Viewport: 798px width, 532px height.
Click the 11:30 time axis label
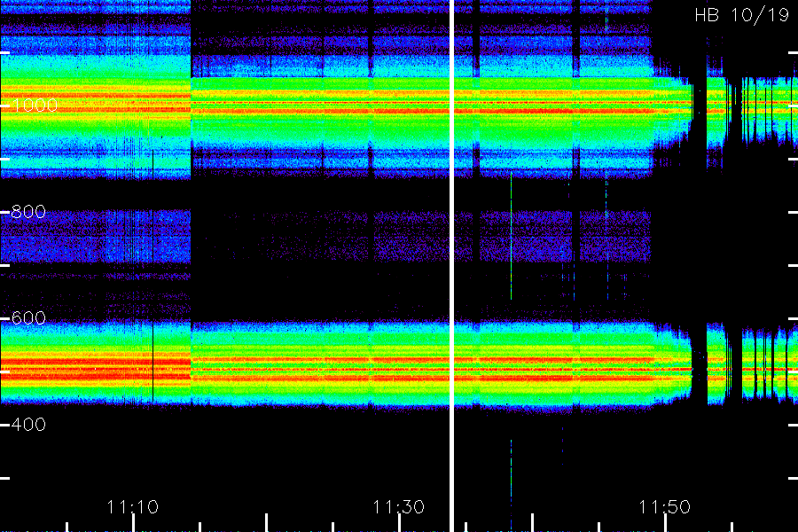398,507
